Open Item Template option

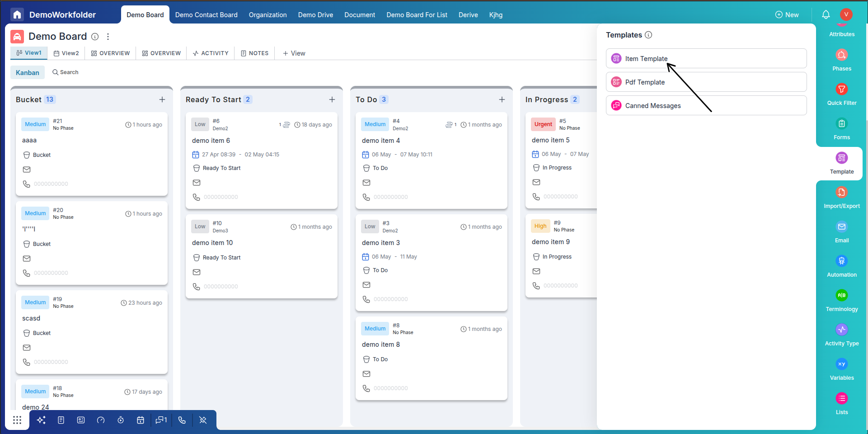[x=706, y=58]
